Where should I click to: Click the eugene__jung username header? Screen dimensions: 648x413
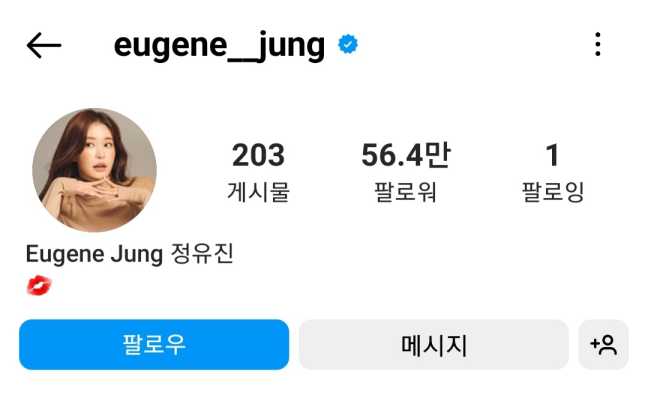tap(219, 45)
